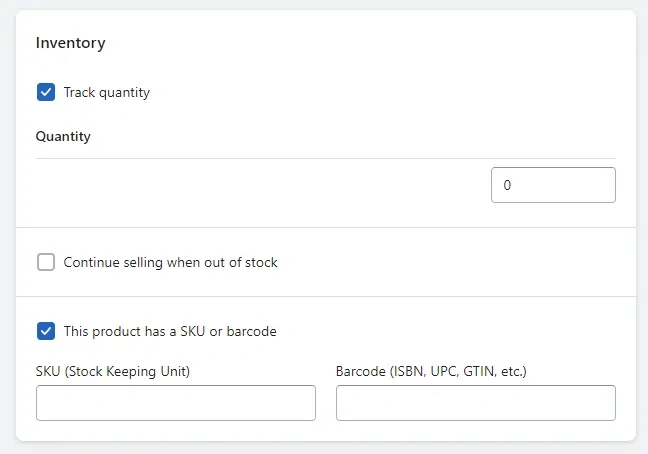Click the gray page background outside Inventory card
This screenshot has height=454, width=648.
coord(6,230)
